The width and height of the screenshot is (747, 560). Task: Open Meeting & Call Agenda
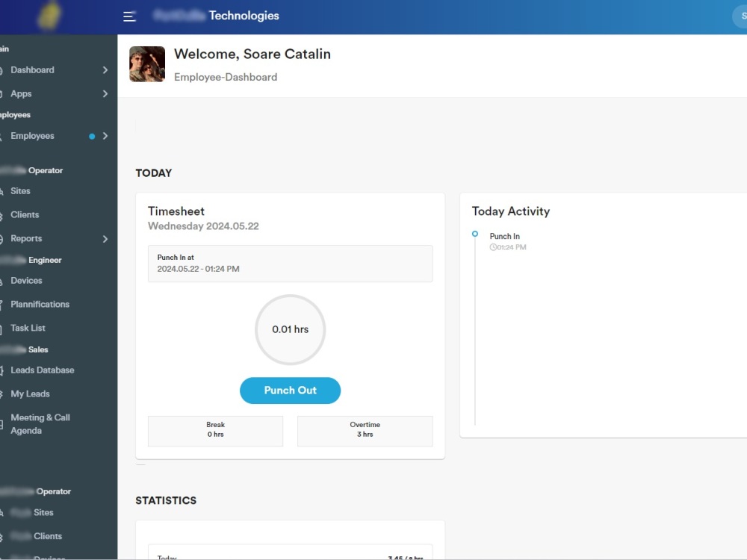[40, 424]
